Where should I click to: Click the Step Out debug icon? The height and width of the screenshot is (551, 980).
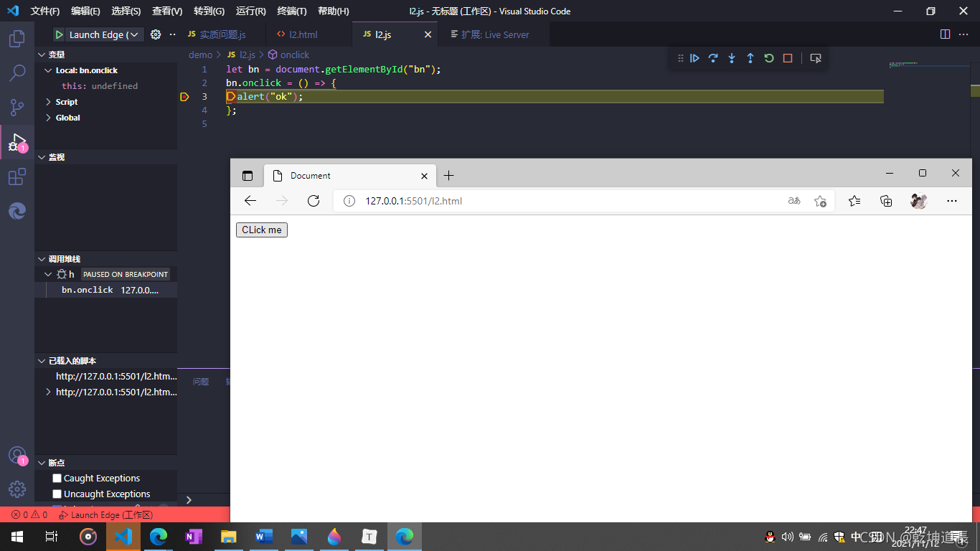click(750, 58)
